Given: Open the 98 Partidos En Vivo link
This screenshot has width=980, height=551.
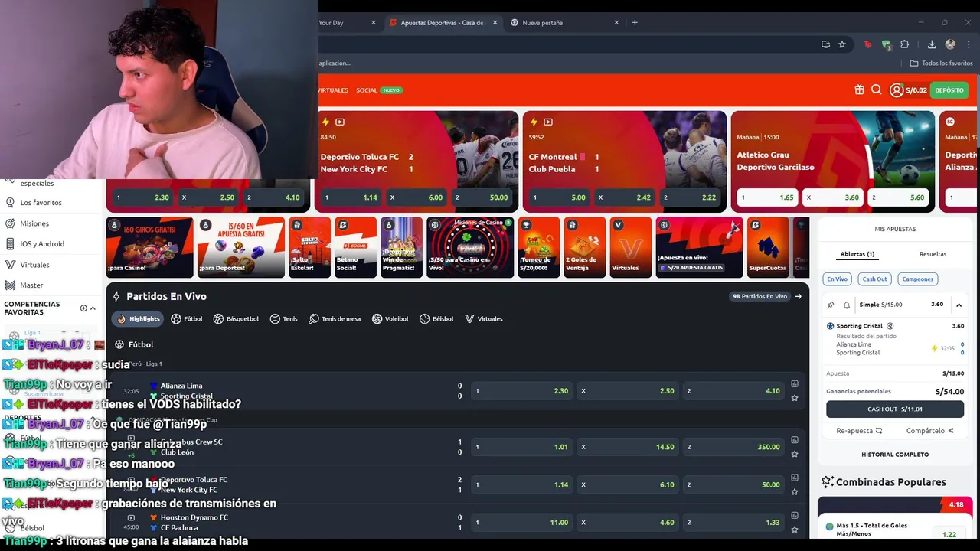Looking at the screenshot, I should (766, 296).
